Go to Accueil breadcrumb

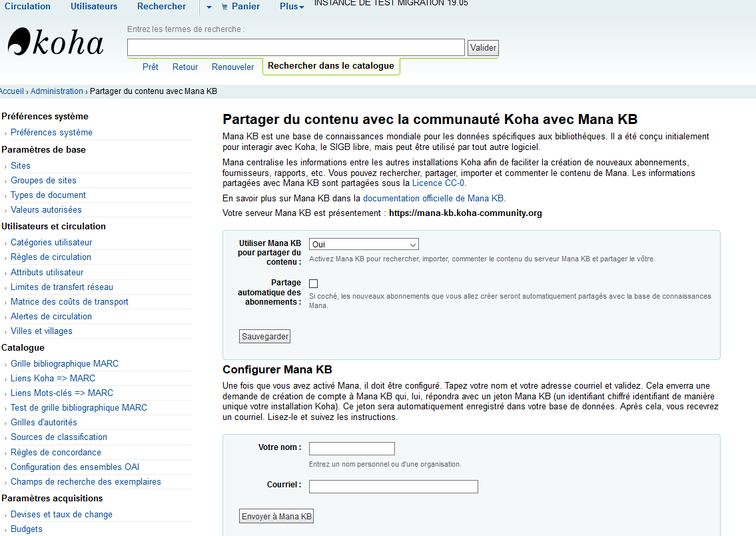coord(11,91)
